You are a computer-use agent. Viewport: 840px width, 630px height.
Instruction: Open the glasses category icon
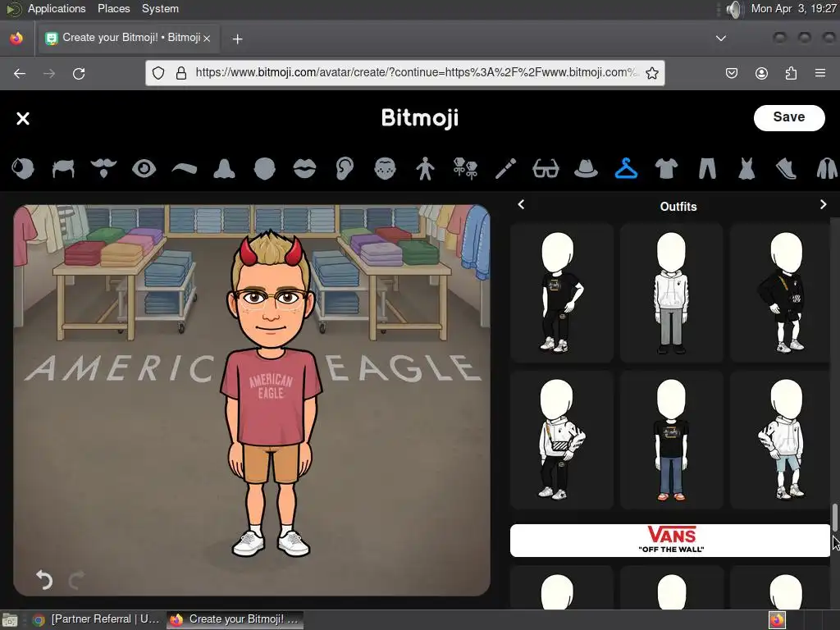546,169
